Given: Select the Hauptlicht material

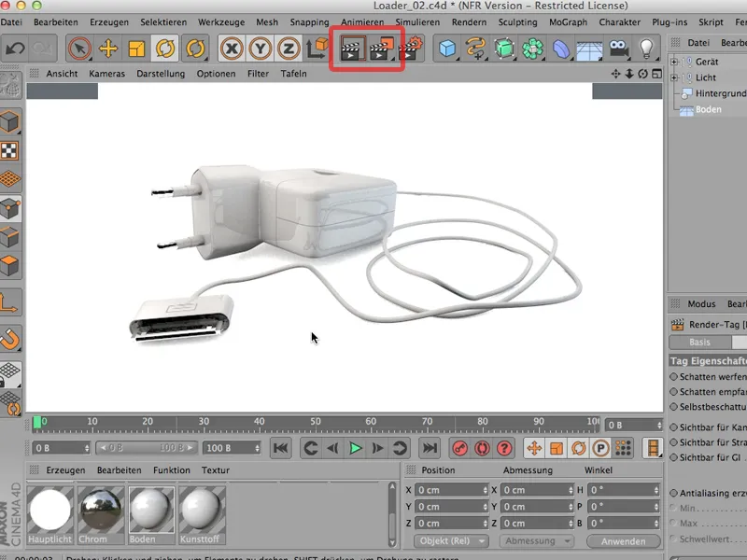Looking at the screenshot, I should 50,515.
